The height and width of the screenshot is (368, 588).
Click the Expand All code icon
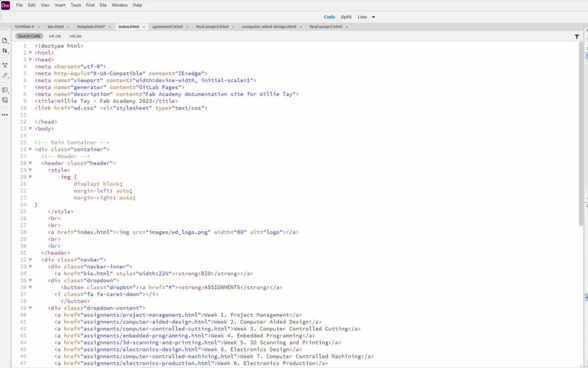[x=5, y=65]
